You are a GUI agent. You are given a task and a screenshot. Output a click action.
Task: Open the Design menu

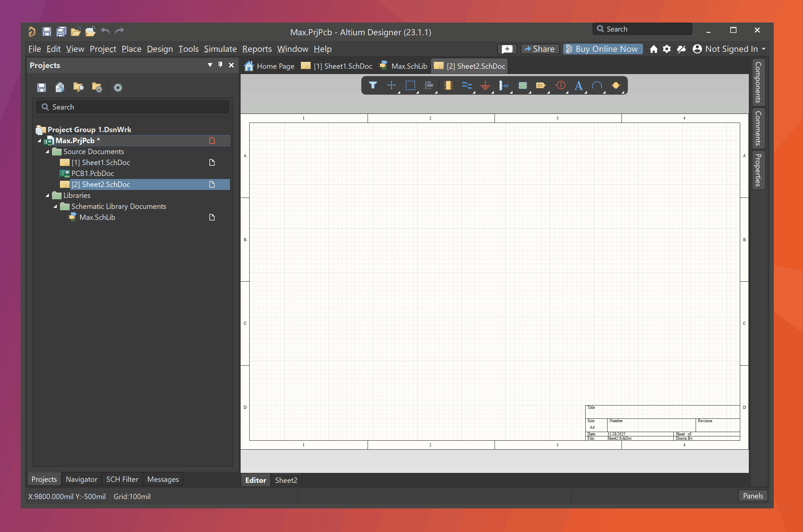[x=160, y=49]
